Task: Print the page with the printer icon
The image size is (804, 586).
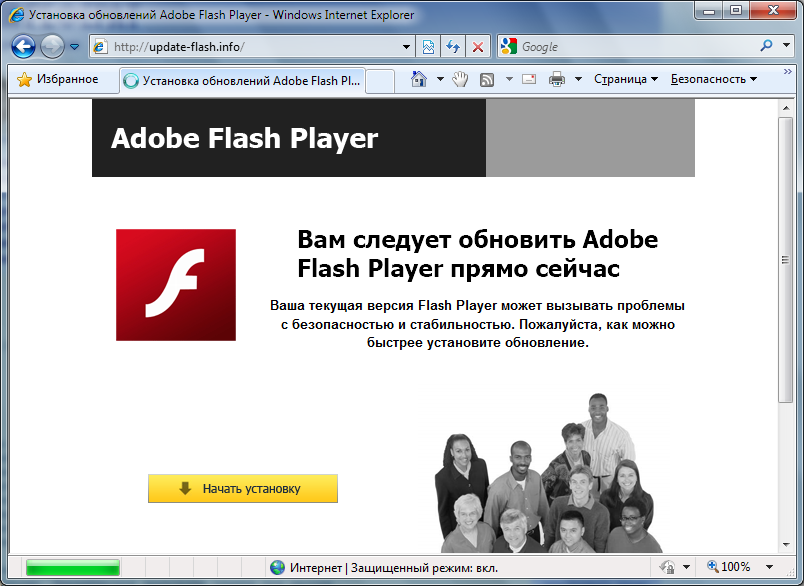Action: click(557, 79)
